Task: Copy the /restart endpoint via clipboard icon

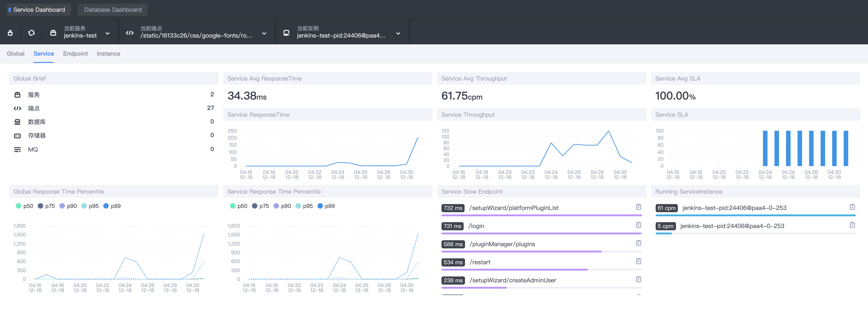Action: tap(638, 261)
